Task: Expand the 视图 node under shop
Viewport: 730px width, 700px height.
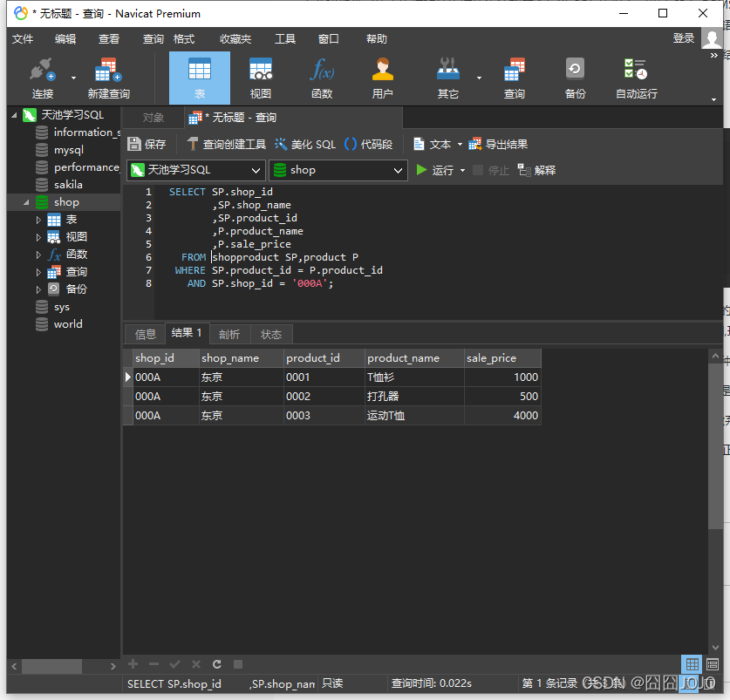Action: [x=38, y=237]
